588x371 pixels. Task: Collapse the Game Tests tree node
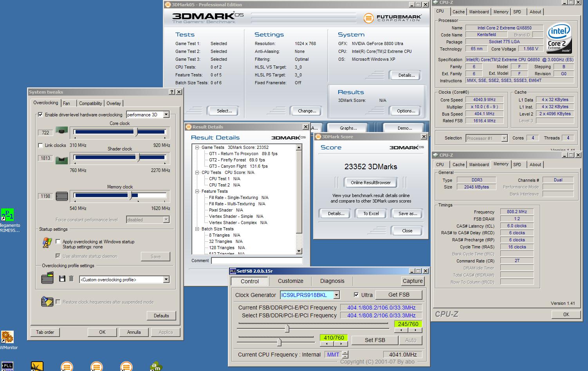(x=197, y=148)
